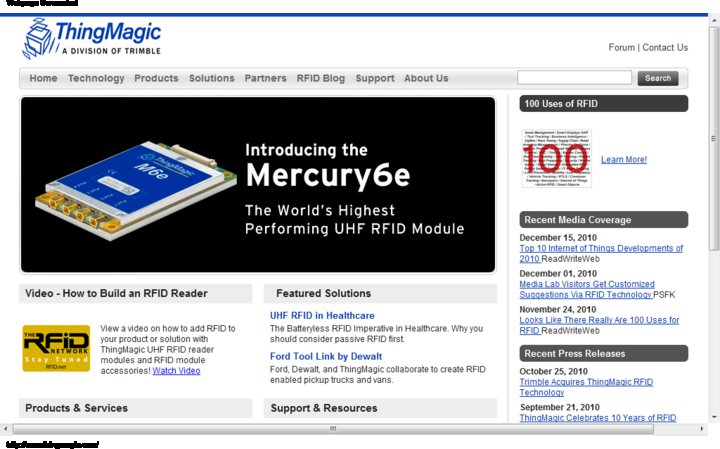Follow the Watch Video link

tap(176, 370)
